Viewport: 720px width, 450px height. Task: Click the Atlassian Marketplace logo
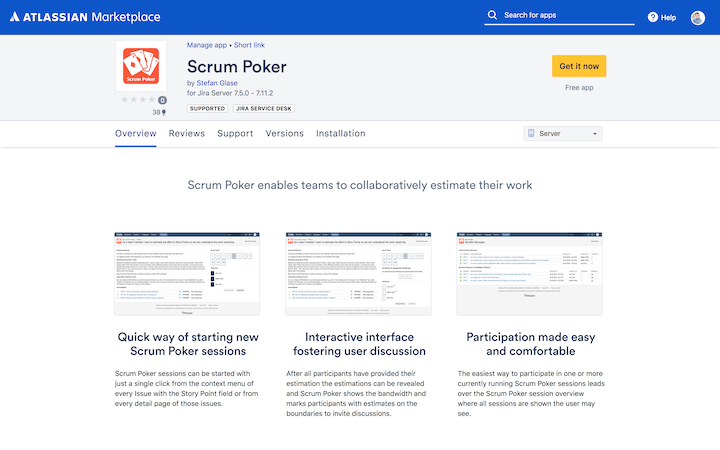tap(85, 17)
